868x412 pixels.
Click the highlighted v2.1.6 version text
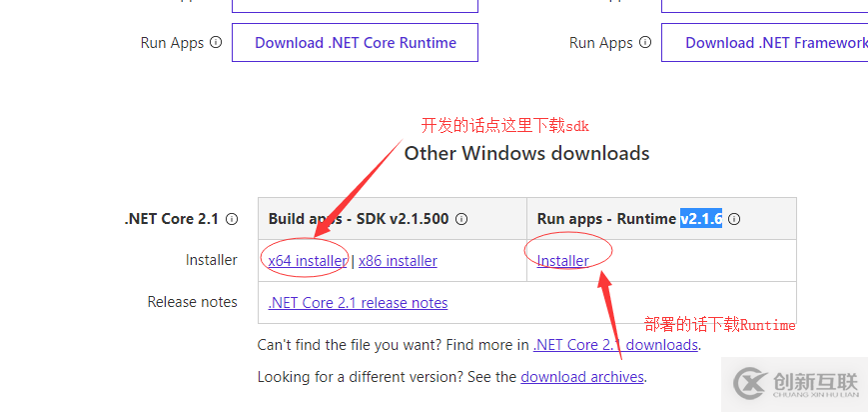(701, 219)
